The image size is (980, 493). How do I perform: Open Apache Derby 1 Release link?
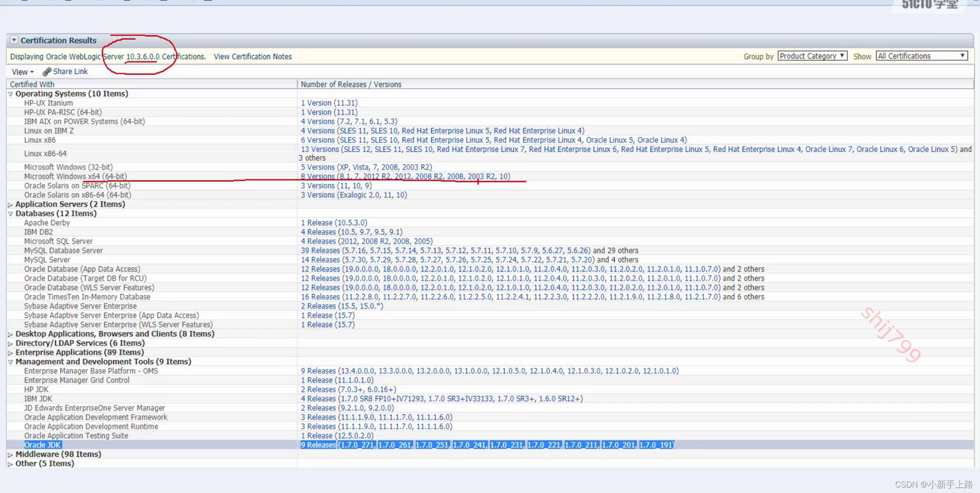(x=334, y=223)
